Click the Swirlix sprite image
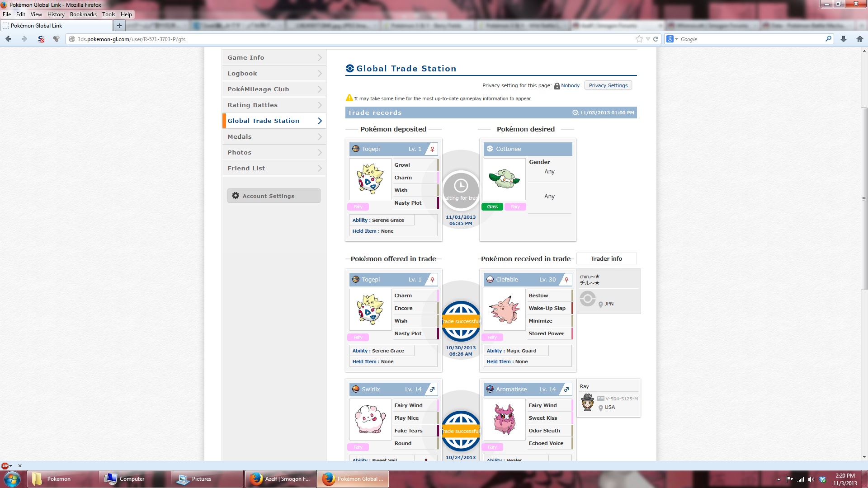 click(x=370, y=419)
